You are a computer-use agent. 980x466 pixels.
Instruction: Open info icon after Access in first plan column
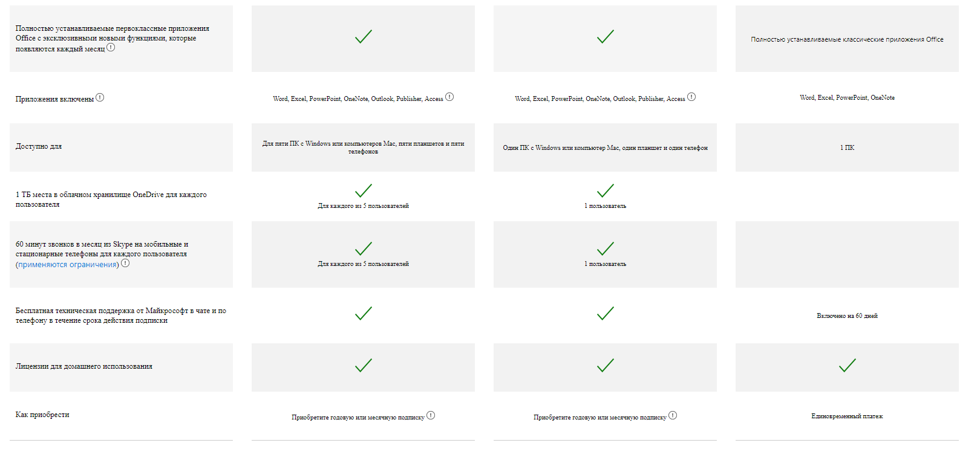[449, 97]
